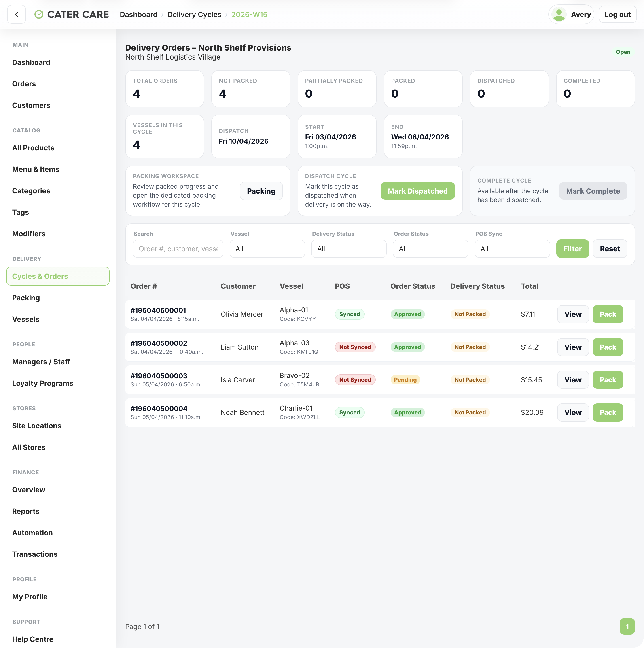Click the Open cycle status badge
Screen dimensions: 644x648
(x=623, y=52)
